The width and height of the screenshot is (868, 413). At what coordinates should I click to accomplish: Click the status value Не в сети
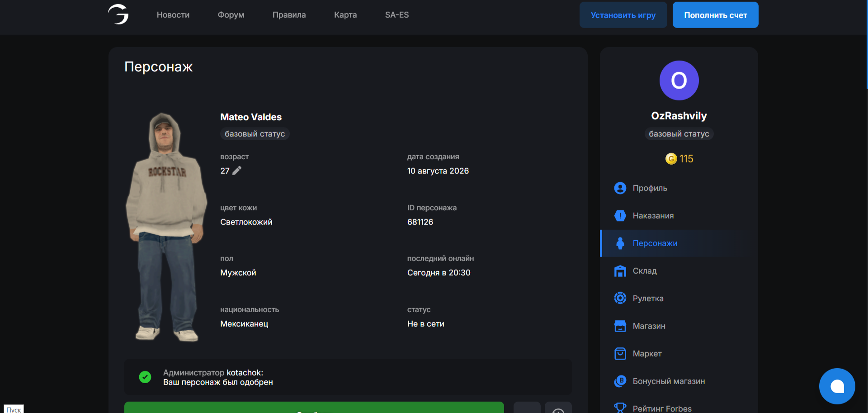coord(426,324)
